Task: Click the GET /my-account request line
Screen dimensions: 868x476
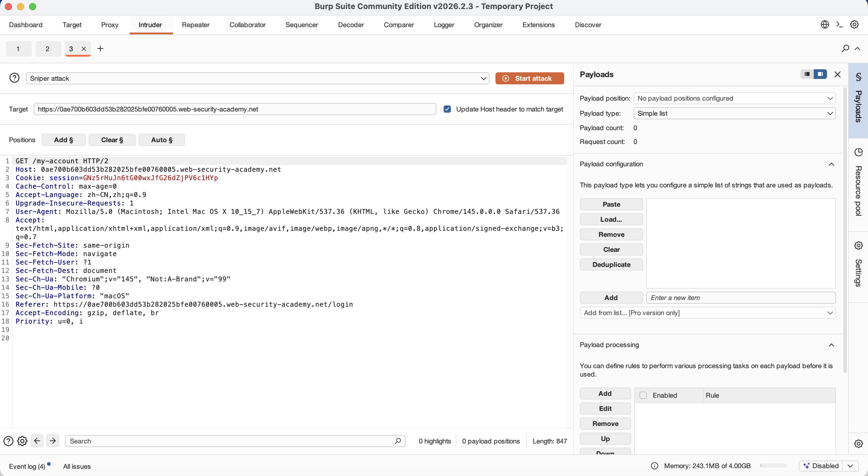Action: [x=62, y=161]
